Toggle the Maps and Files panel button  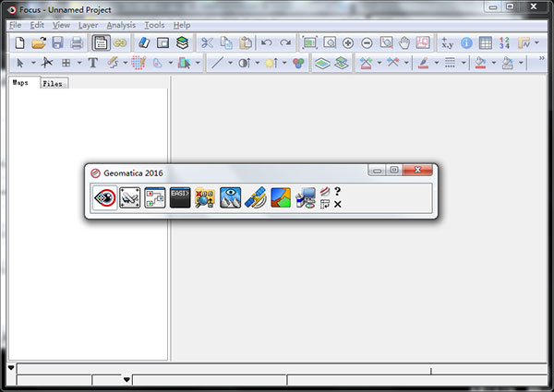(x=101, y=43)
